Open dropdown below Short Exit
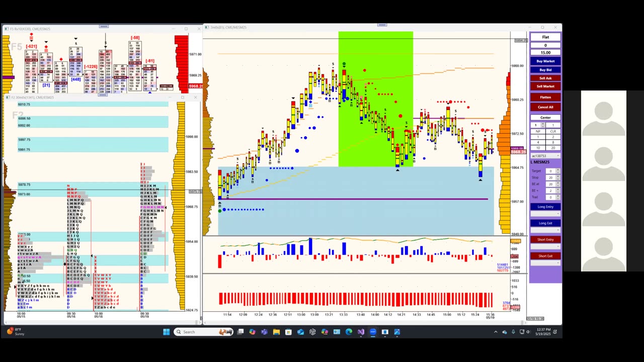 pyautogui.click(x=545, y=263)
